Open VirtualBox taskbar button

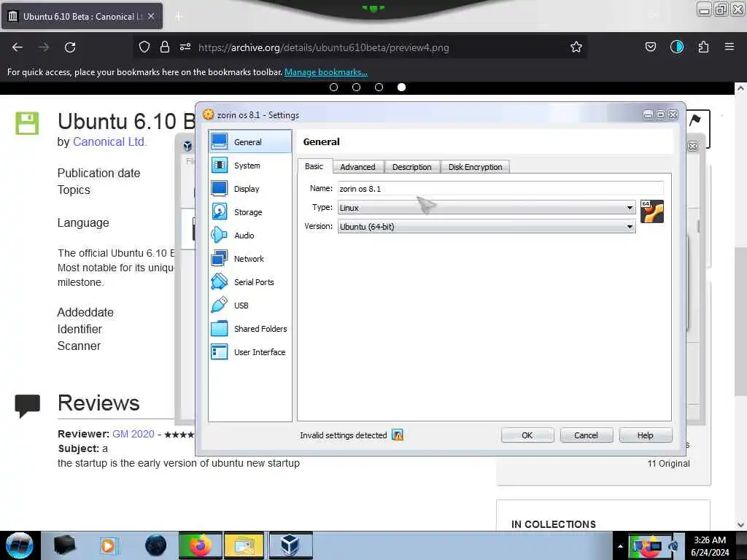coord(290,545)
